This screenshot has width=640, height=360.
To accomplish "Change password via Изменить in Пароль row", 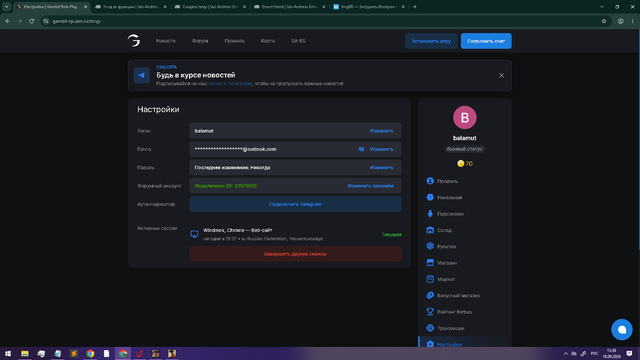I will pyautogui.click(x=382, y=167).
